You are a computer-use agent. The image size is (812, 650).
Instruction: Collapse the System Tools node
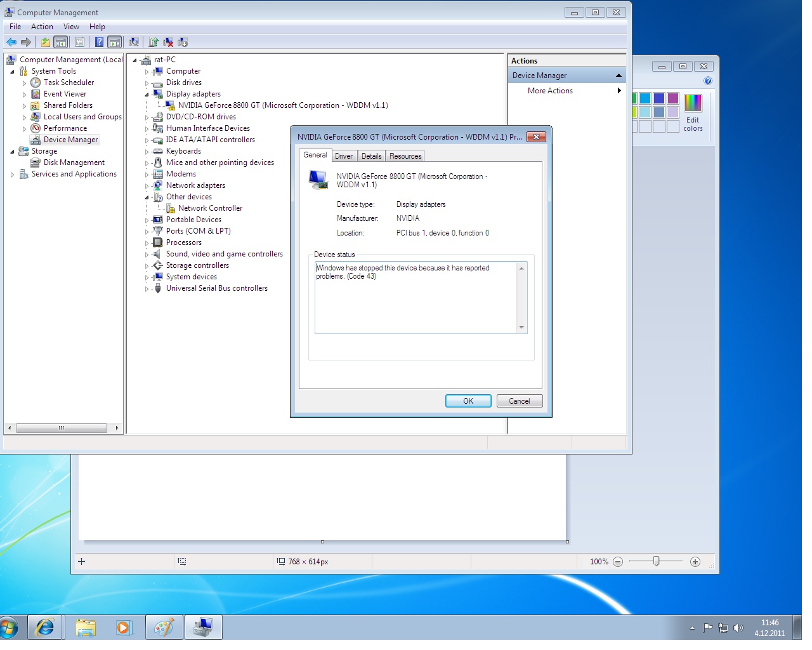click(12, 71)
